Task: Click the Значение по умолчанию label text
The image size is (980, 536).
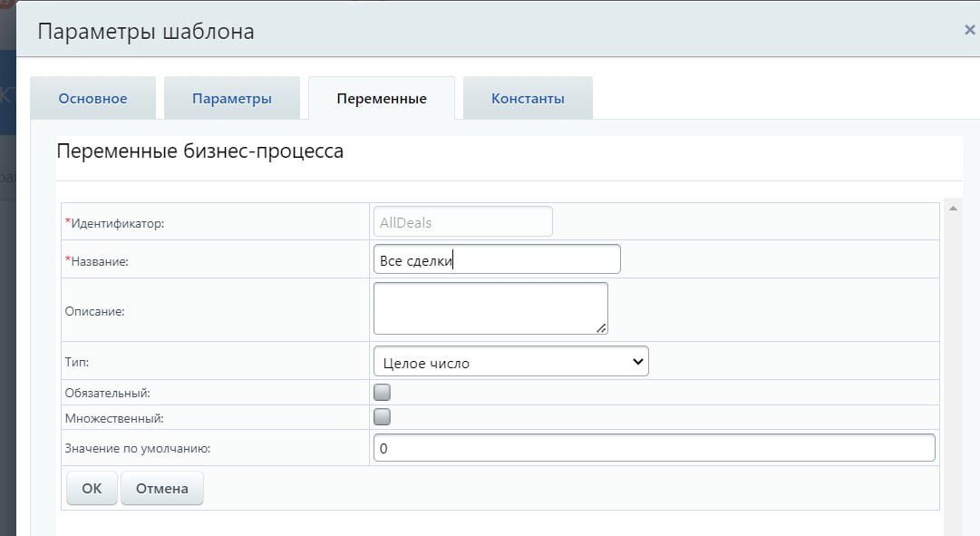Action: click(x=137, y=448)
